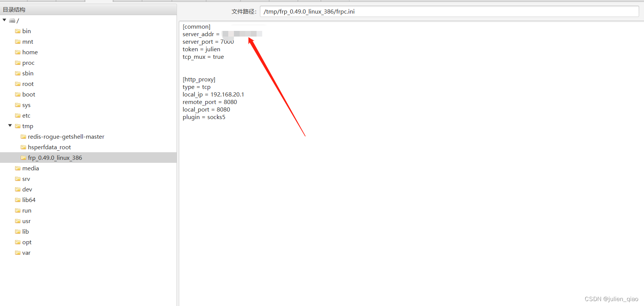Click the sbin folder icon

click(18, 73)
